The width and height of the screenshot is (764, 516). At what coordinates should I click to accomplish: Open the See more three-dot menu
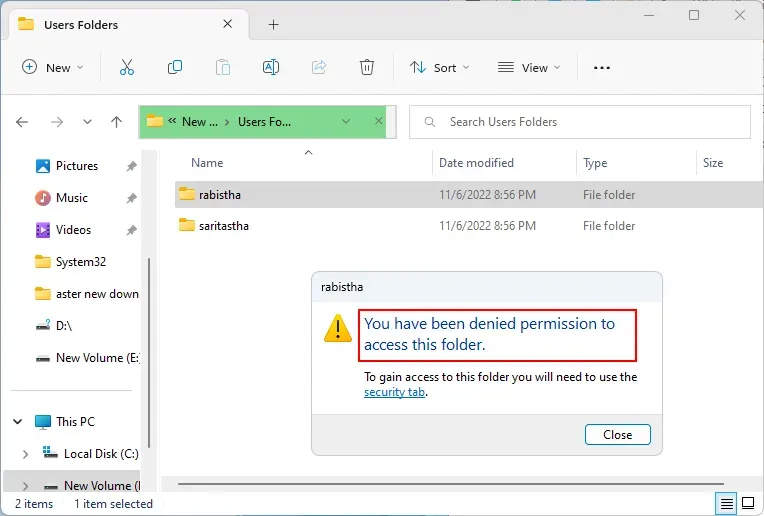point(602,67)
